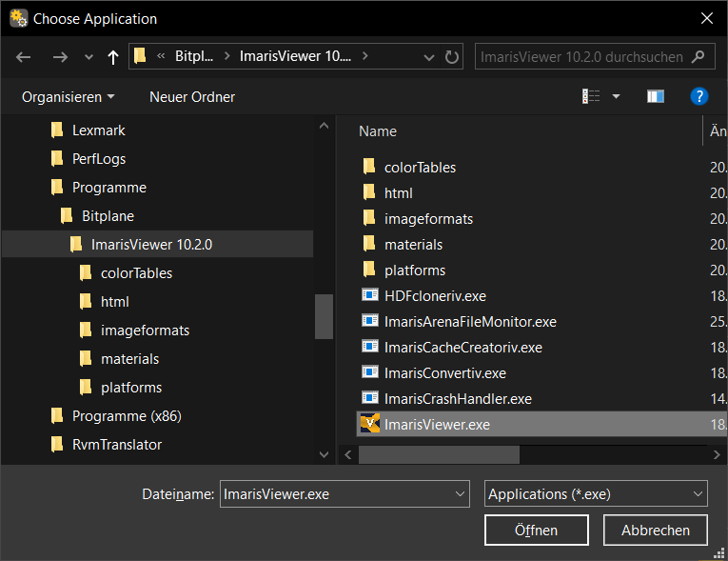Click the Abbrechen button

pos(656,530)
